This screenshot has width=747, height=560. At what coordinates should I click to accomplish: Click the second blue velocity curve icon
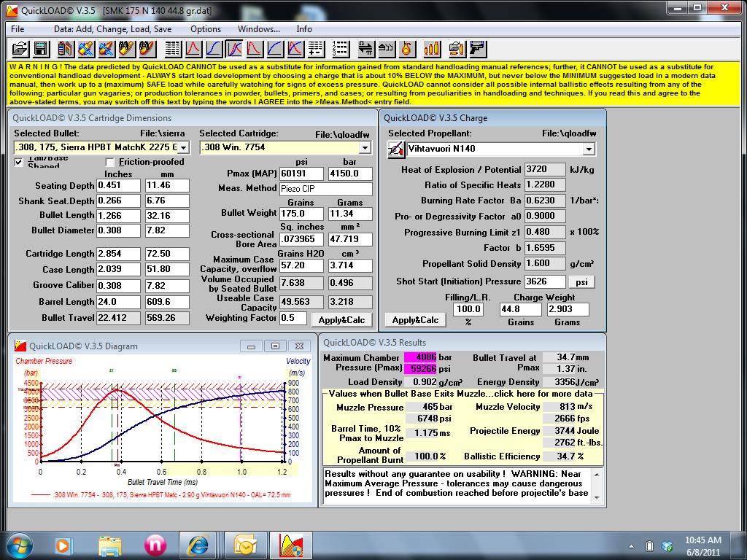(275, 49)
